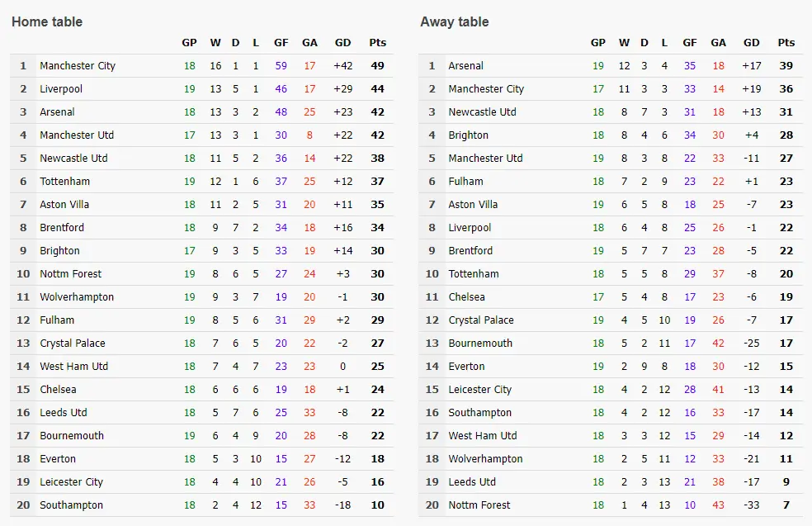
Task: Open Leeds Utd in the Away table
Action: click(472, 482)
